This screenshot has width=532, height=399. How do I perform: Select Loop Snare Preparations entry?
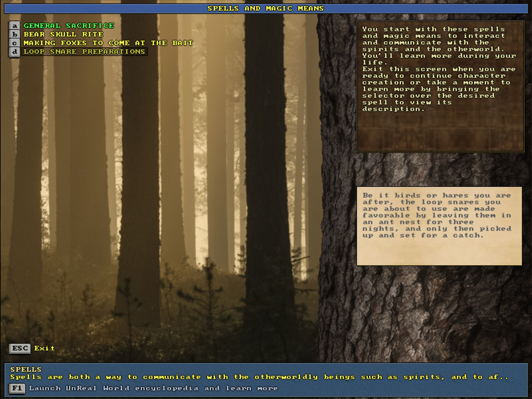(x=84, y=52)
